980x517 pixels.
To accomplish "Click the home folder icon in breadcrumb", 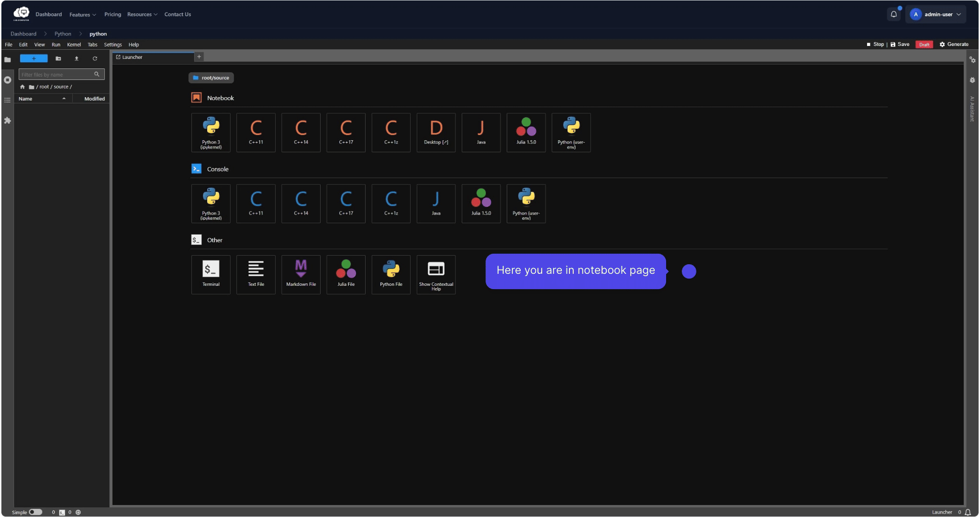I will click(22, 87).
